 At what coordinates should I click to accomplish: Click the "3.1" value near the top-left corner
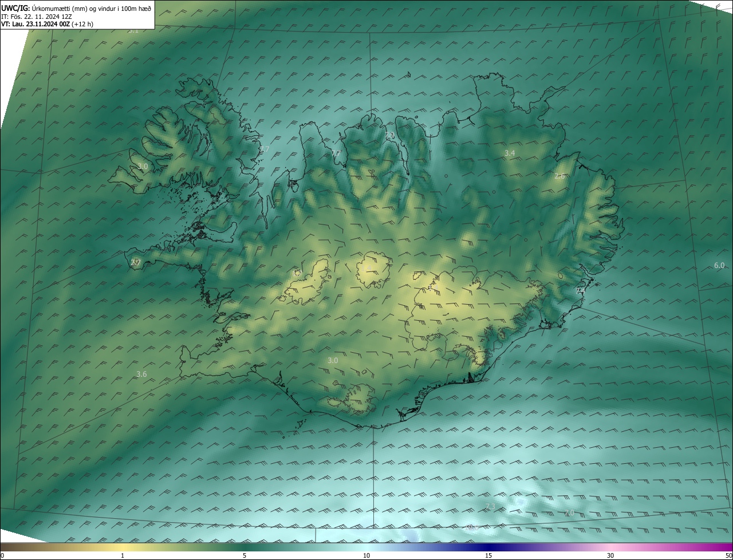point(133,30)
